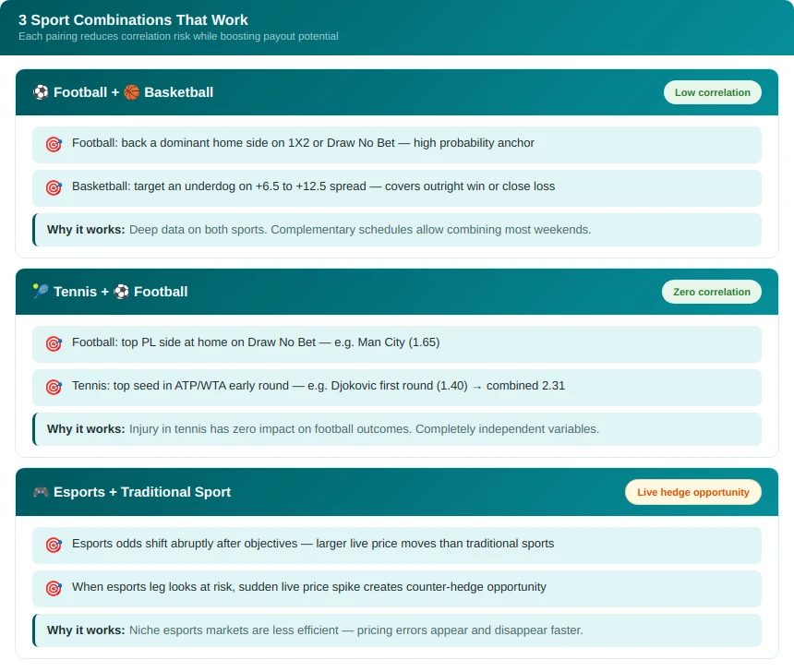The image size is (794, 672).
Task: Click subtitle 'Each pairing reduces correlation risk'
Action: click(x=178, y=36)
